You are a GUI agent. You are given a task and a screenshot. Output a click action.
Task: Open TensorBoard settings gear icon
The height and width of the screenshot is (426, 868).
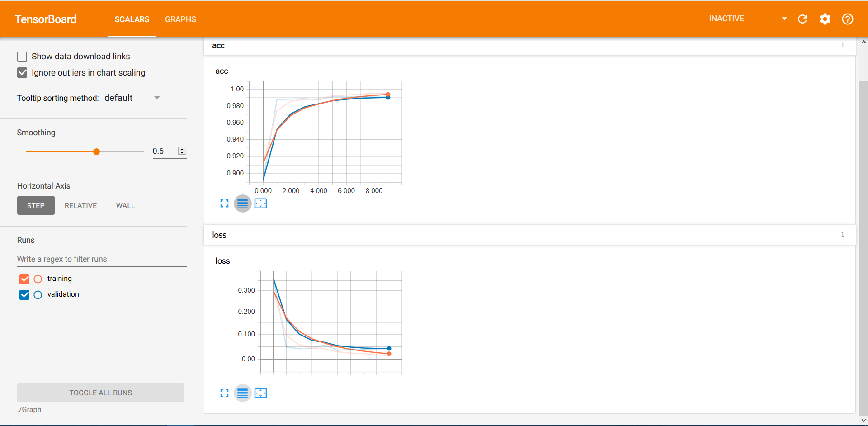[825, 19]
